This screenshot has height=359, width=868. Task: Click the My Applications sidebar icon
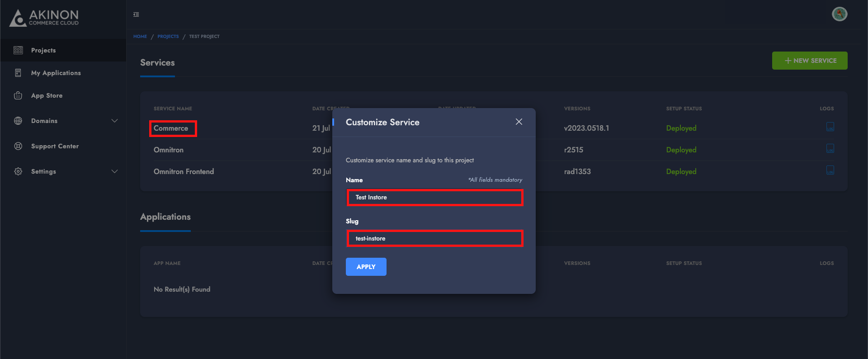(18, 73)
